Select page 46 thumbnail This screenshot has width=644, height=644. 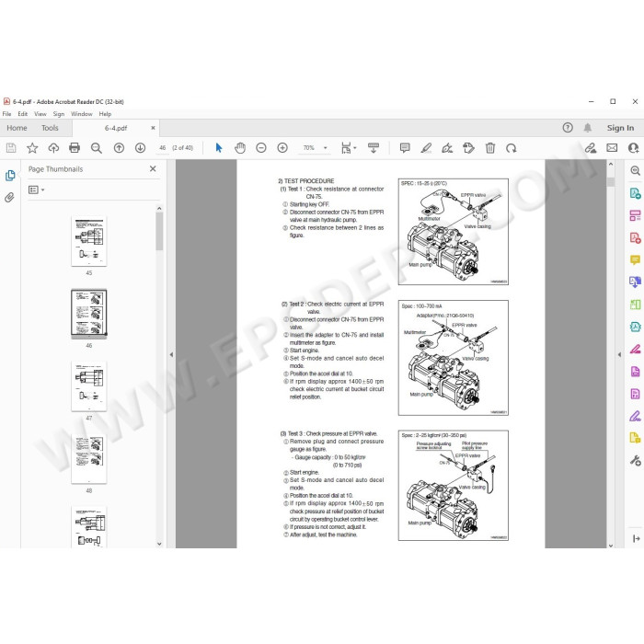[x=88, y=314]
